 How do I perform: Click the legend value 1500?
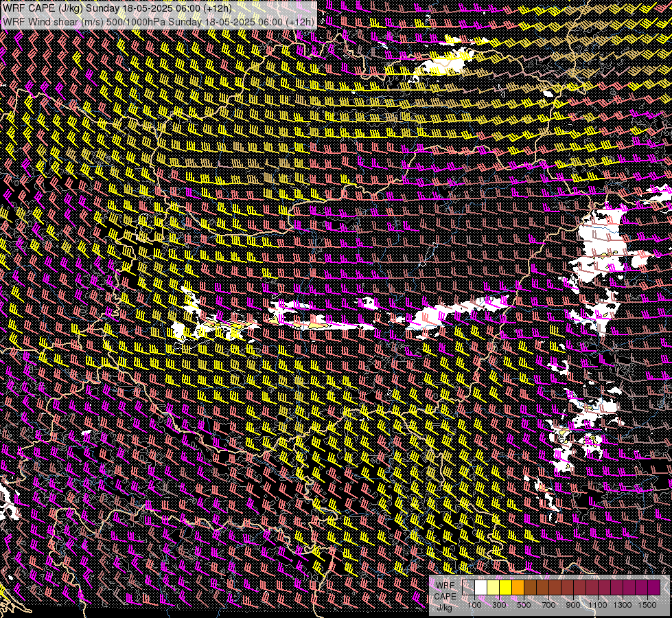pos(647,605)
